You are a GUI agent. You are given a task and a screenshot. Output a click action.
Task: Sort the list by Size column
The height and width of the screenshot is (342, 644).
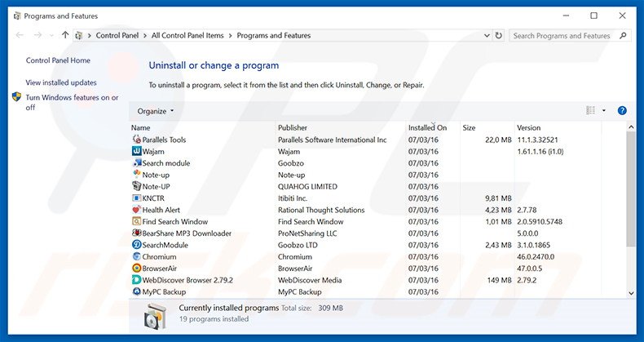pos(469,127)
